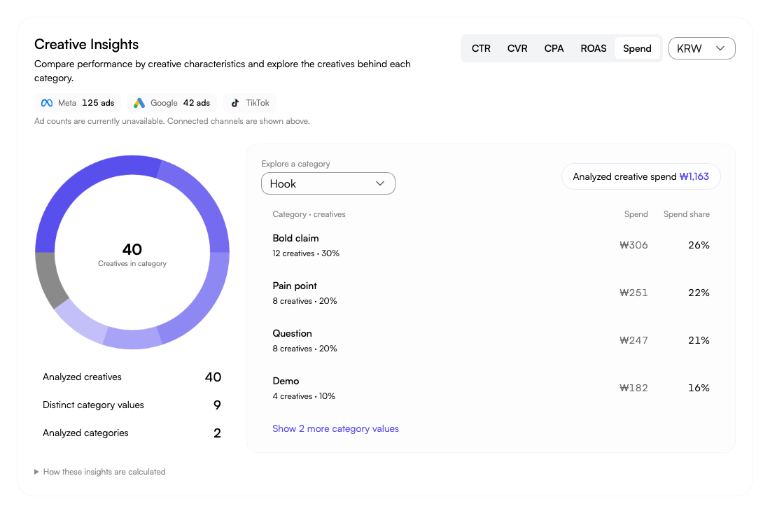This screenshot has height=532, width=770.
Task: Click the ad counts unavailable notice
Action: point(172,121)
